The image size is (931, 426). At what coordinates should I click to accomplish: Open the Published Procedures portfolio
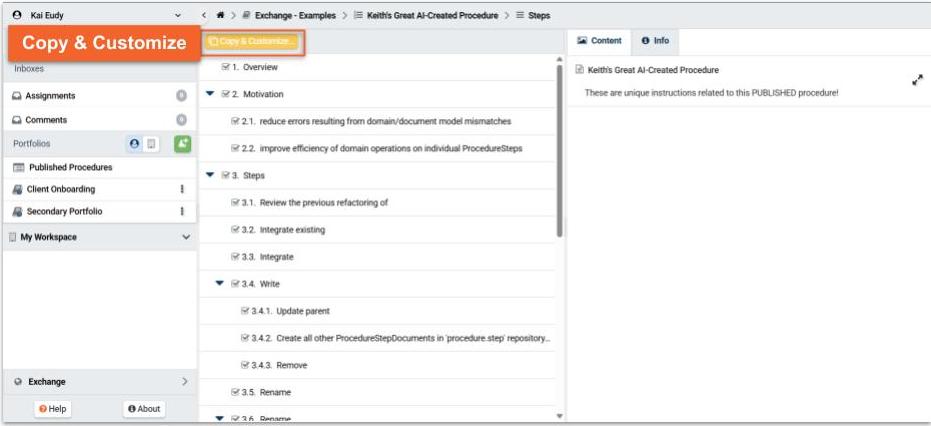coord(70,167)
